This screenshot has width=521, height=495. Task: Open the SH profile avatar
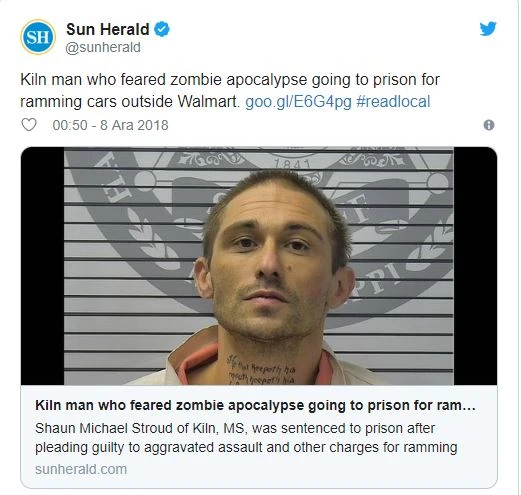(38, 37)
